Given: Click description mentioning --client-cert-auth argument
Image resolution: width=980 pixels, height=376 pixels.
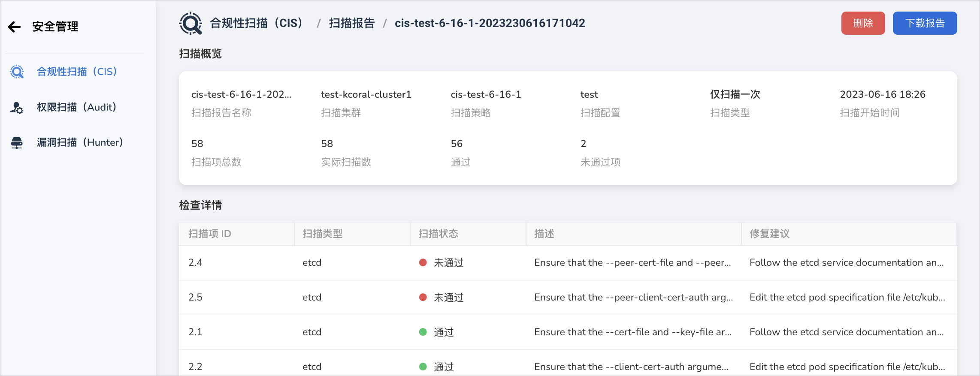Looking at the screenshot, I should coord(631,367).
